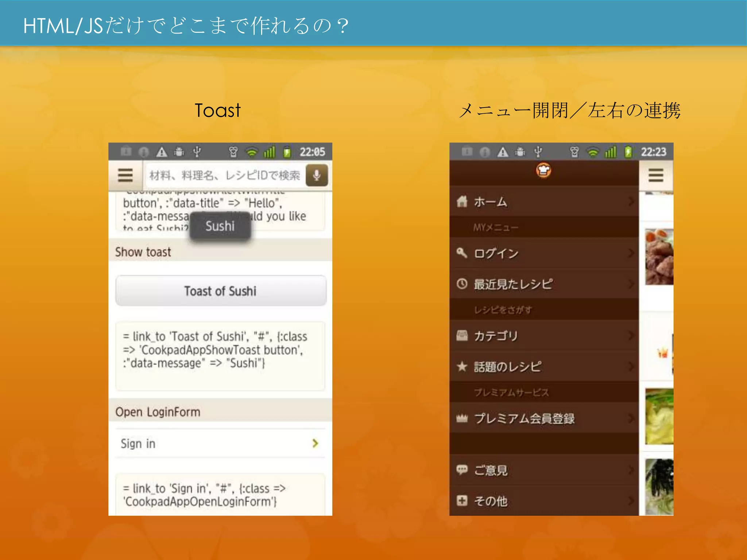Open カテゴリ menu item
The width and height of the screenshot is (747, 560).
click(x=544, y=335)
